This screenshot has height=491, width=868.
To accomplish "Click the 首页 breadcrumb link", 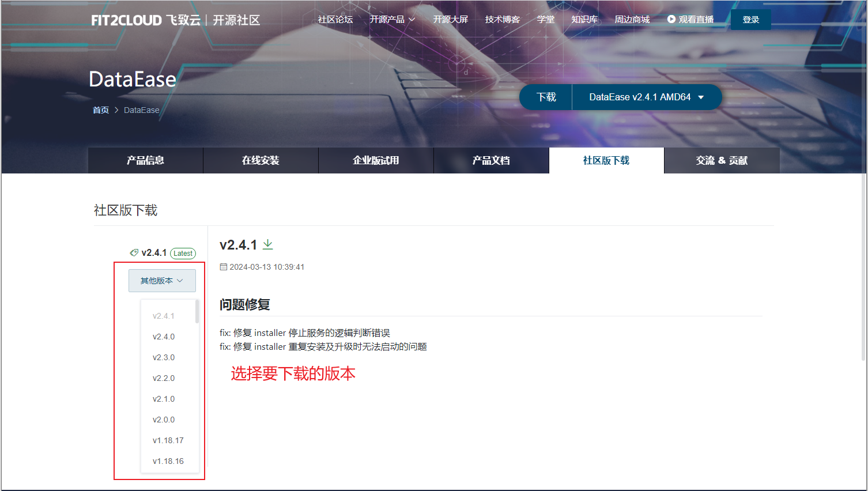I will pos(101,110).
